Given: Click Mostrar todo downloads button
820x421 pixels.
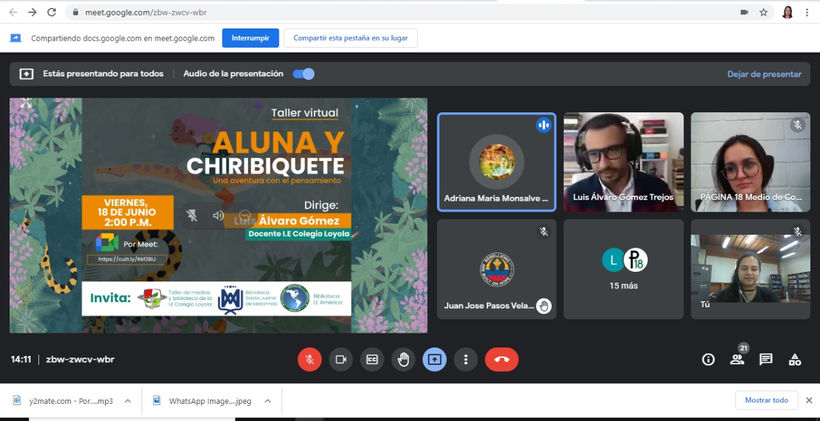Looking at the screenshot, I should [x=767, y=400].
